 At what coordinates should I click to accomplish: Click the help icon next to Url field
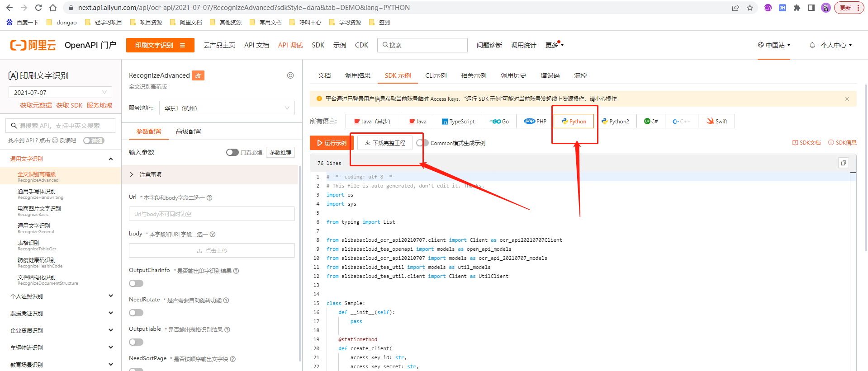209,197
